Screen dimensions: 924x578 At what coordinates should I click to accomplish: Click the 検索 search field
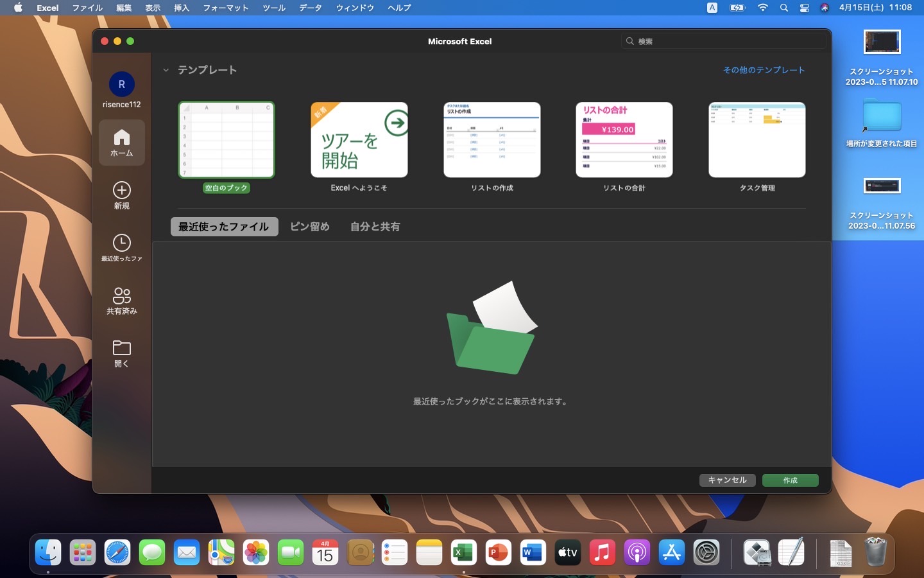[x=725, y=41]
